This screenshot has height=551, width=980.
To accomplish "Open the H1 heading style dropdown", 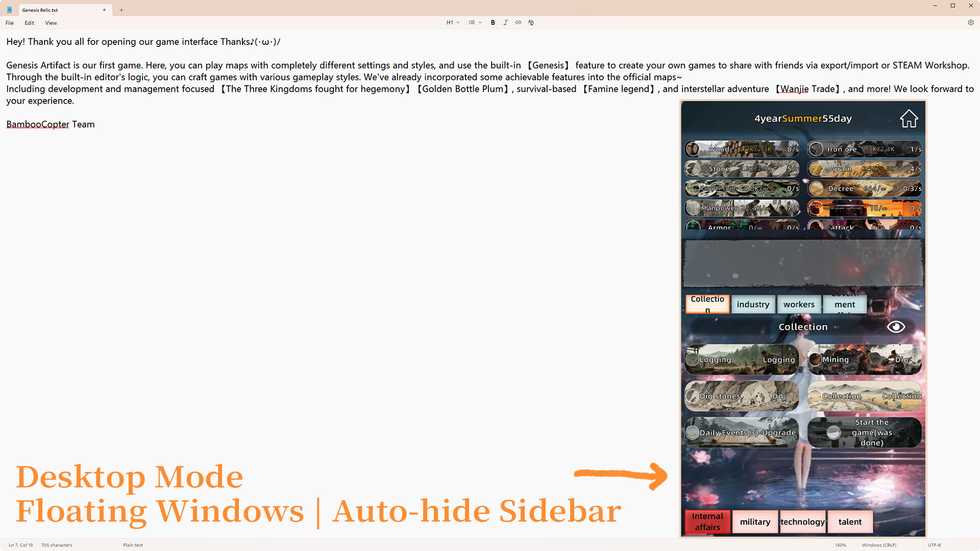I will (x=452, y=22).
